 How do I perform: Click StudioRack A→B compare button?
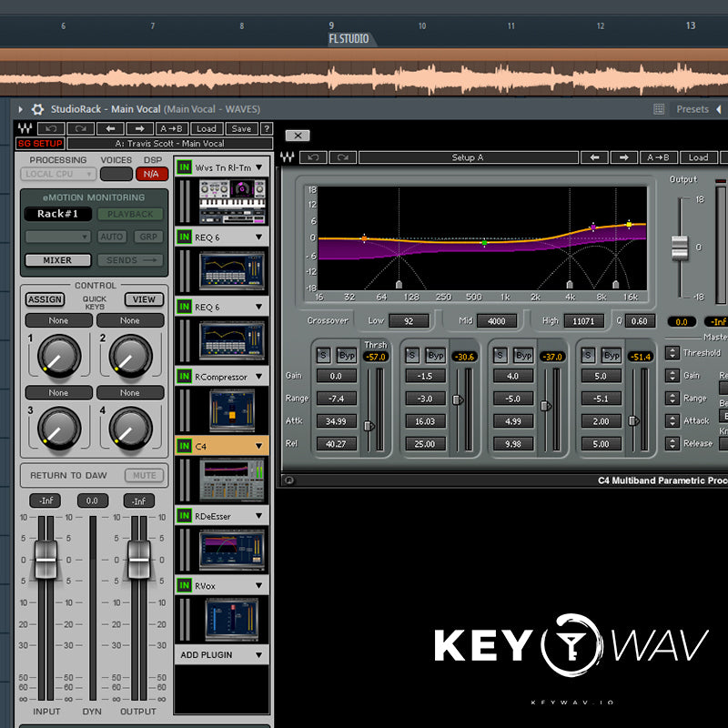click(171, 128)
